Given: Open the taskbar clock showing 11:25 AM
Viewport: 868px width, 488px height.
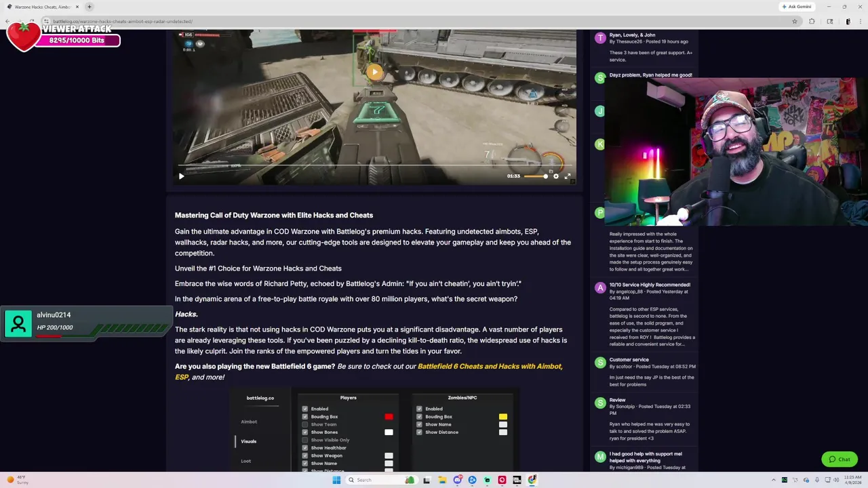Looking at the screenshot, I should click(x=852, y=480).
